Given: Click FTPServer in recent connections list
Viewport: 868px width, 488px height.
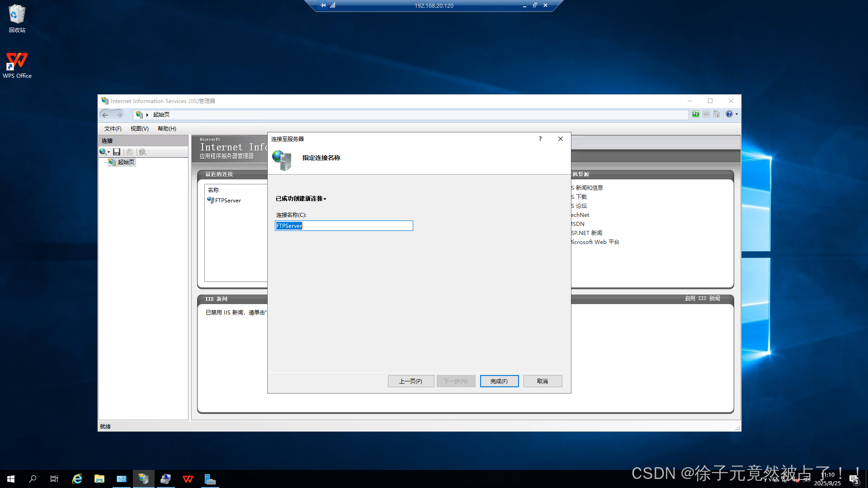Looking at the screenshot, I should pyautogui.click(x=224, y=200).
